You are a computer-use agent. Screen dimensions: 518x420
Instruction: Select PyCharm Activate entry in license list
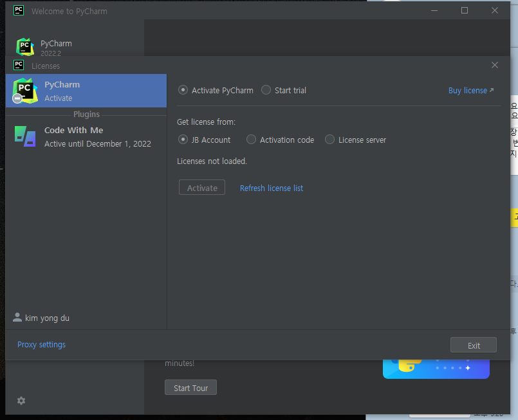pos(86,91)
